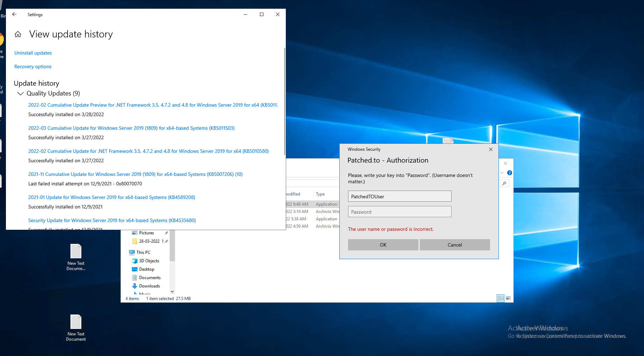Viewport: 644px width, 356px height.
Task: Open the KB5007206 failed update link
Action: pos(135,174)
